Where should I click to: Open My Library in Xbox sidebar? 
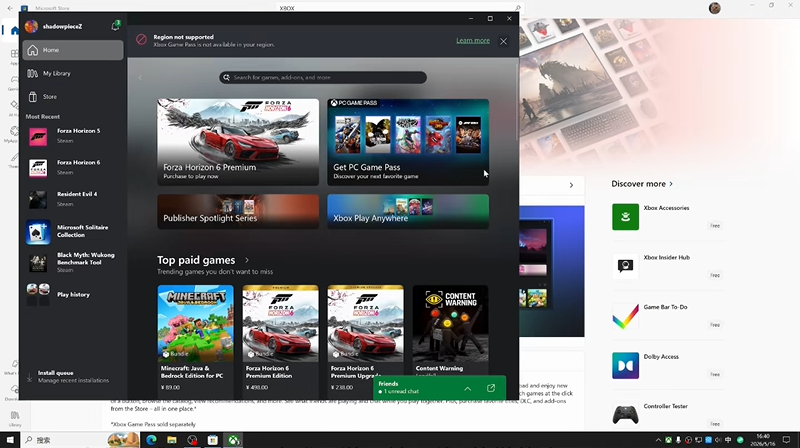click(x=73, y=73)
